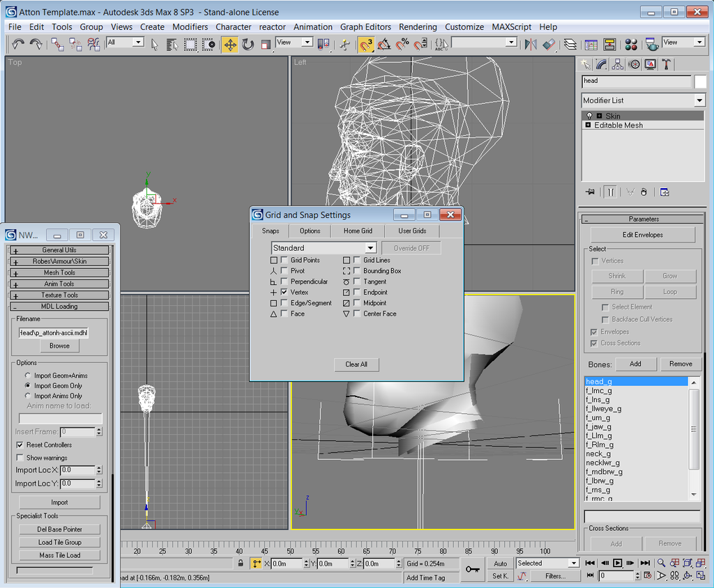Open the Standard snap type dropdown
Viewport: 714px width, 588px height.
click(x=324, y=248)
